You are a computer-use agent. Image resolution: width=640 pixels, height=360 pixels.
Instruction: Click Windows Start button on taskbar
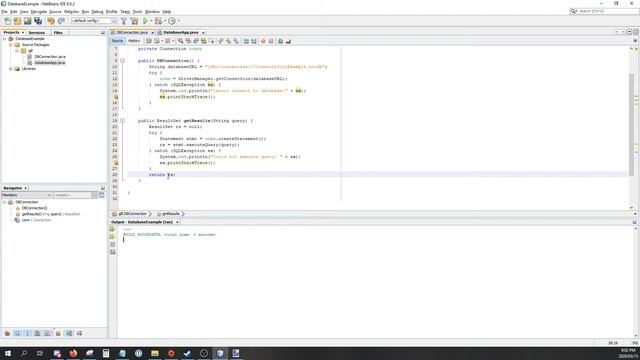click(x=7, y=353)
